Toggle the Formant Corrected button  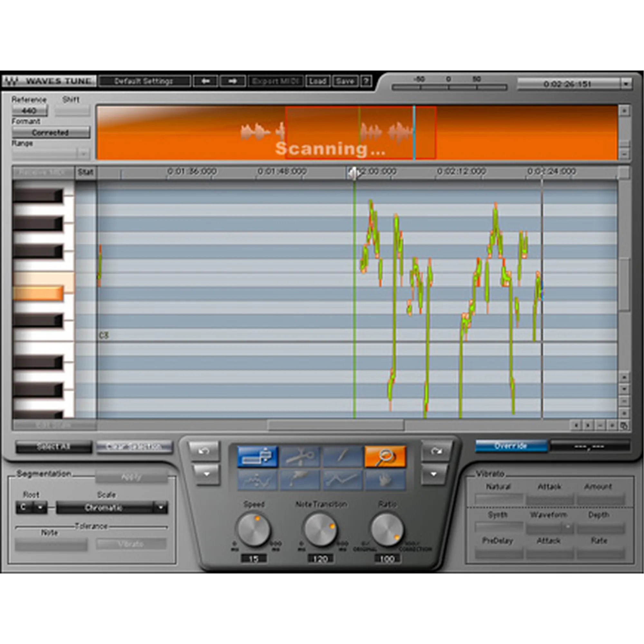(51, 133)
